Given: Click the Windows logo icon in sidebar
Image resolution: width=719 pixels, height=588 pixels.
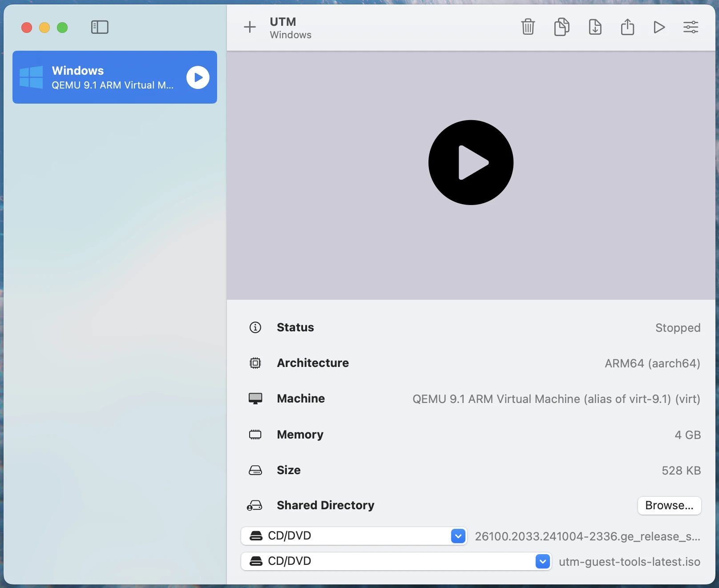Looking at the screenshot, I should [31, 77].
